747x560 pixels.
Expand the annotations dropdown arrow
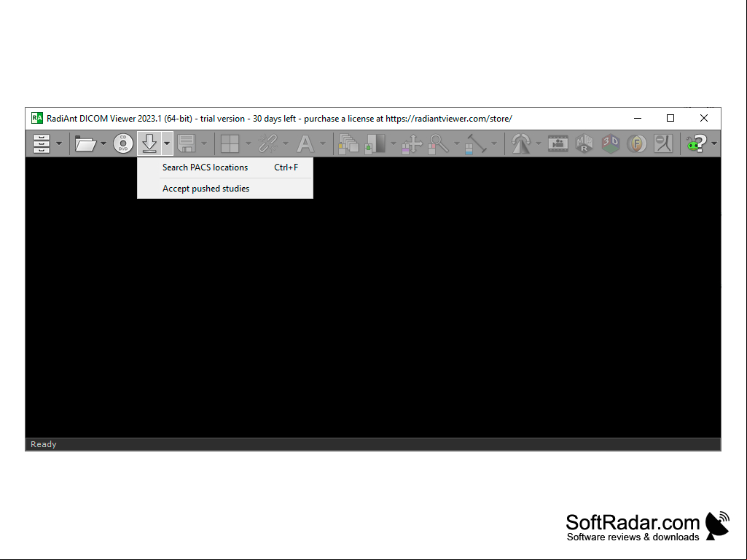(323, 143)
